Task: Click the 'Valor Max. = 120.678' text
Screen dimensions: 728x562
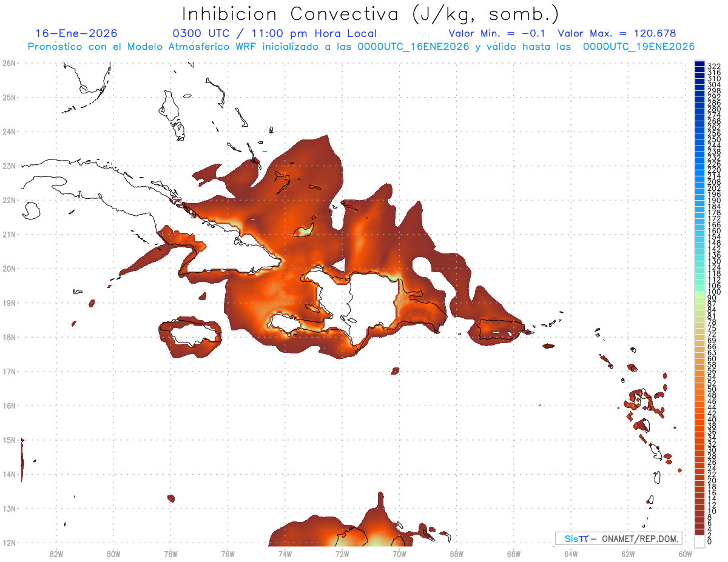Action: coord(617,33)
